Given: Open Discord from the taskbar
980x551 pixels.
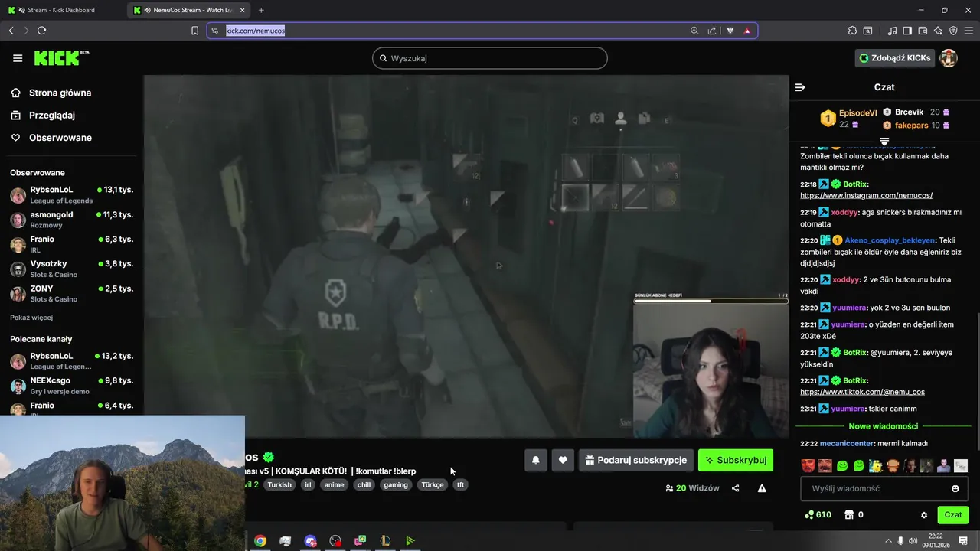Looking at the screenshot, I should (x=310, y=540).
